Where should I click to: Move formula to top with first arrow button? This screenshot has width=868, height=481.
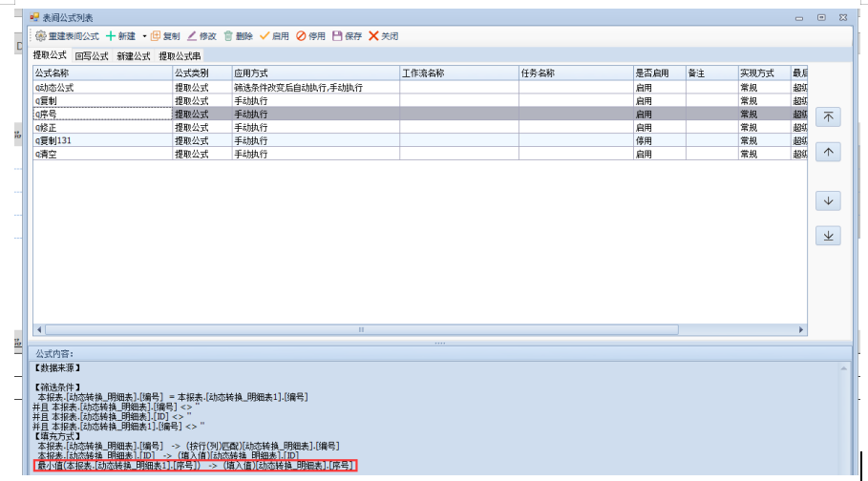tap(828, 116)
